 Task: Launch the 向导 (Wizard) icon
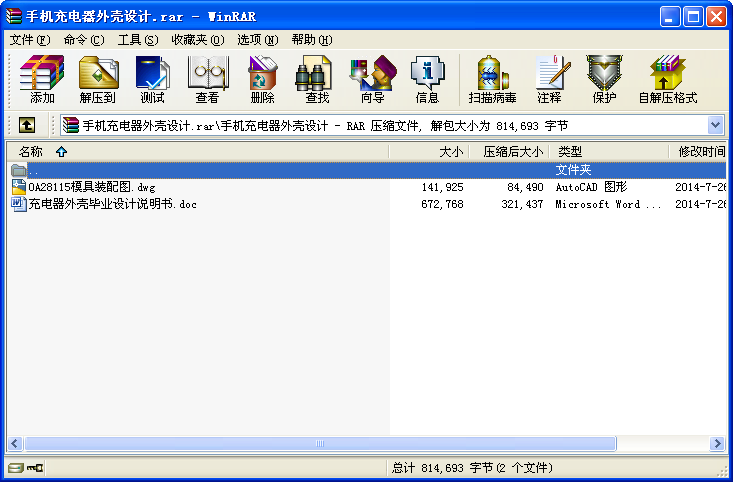click(x=373, y=79)
